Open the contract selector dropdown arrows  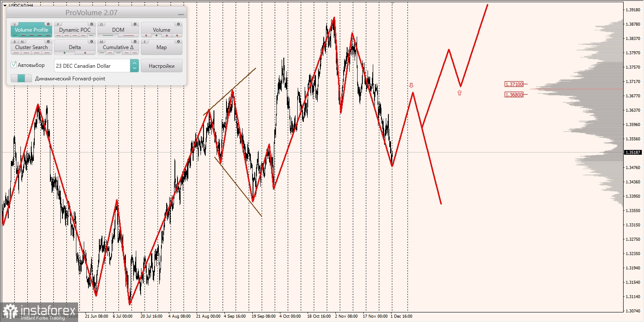[135, 66]
